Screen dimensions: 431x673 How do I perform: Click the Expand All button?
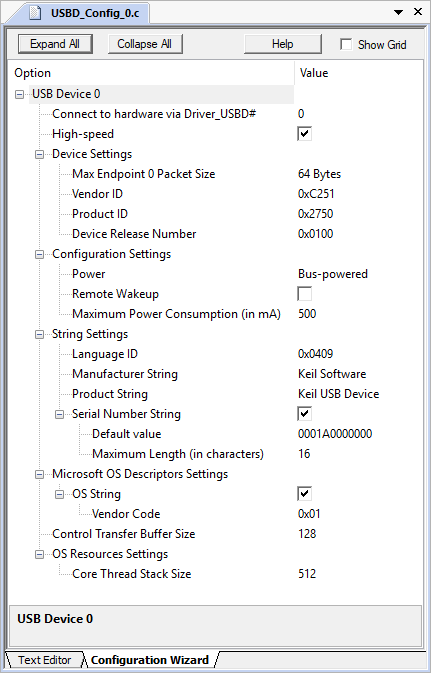(x=55, y=44)
